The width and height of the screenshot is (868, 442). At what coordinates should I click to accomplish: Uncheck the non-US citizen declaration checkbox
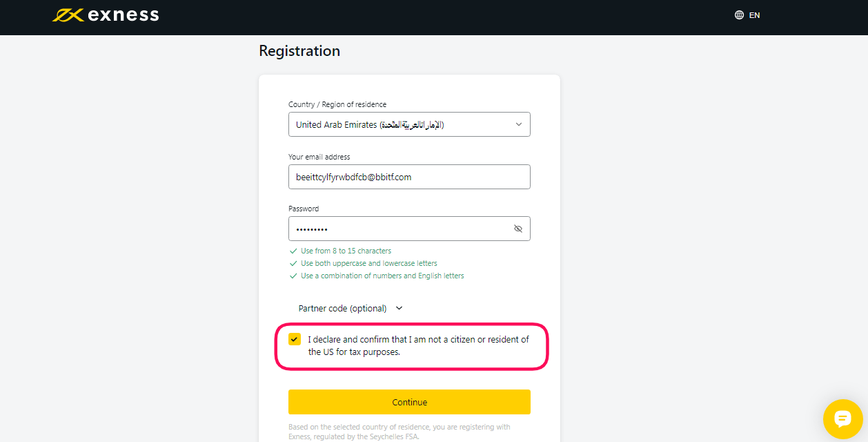pyautogui.click(x=295, y=339)
